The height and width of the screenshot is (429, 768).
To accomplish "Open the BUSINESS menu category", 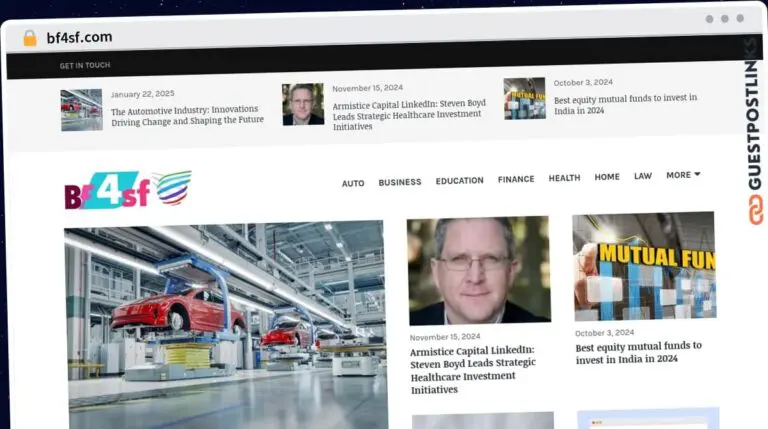I will point(399,182).
